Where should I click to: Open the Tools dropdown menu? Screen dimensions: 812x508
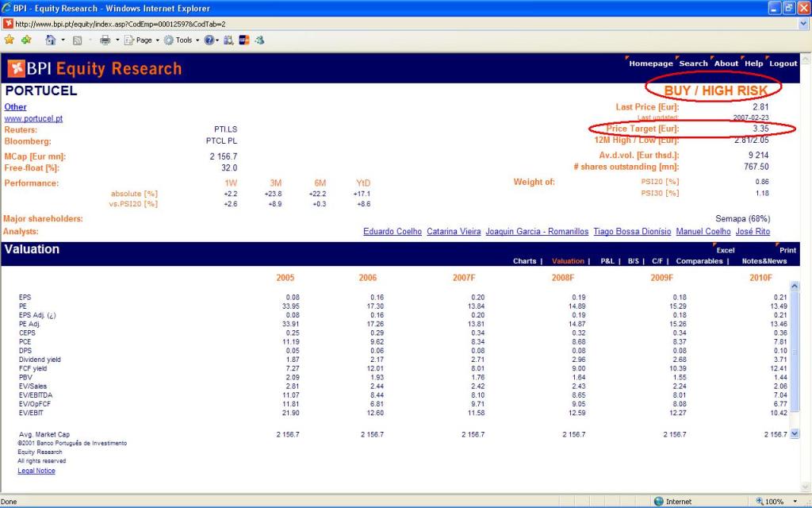coord(183,40)
